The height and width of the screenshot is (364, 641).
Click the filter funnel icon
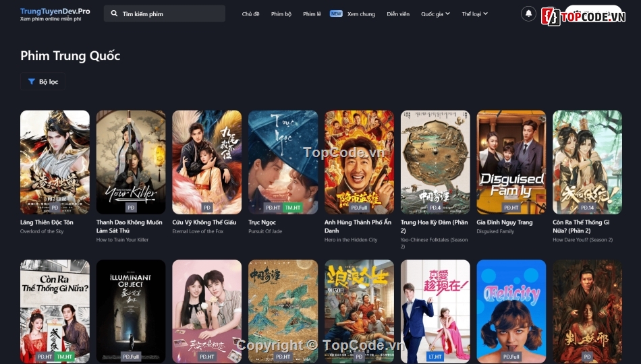click(x=31, y=82)
